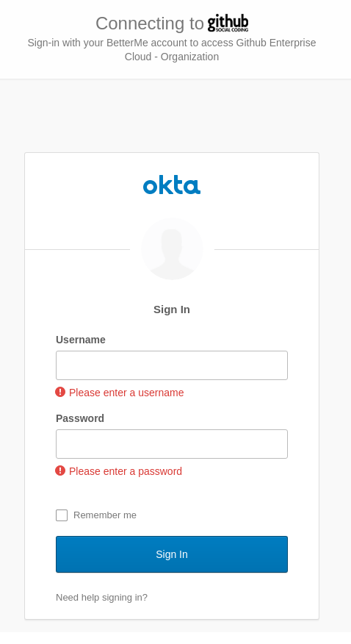Click the 'Cloud - Organization' subtitle line
This screenshot has height=644, width=351.
click(x=172, y=57)
